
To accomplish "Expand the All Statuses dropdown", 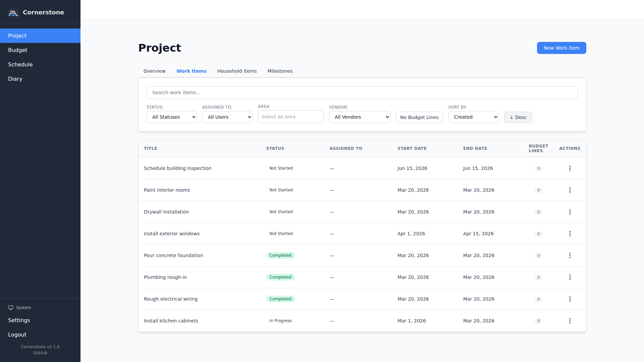I will (171, 117).
